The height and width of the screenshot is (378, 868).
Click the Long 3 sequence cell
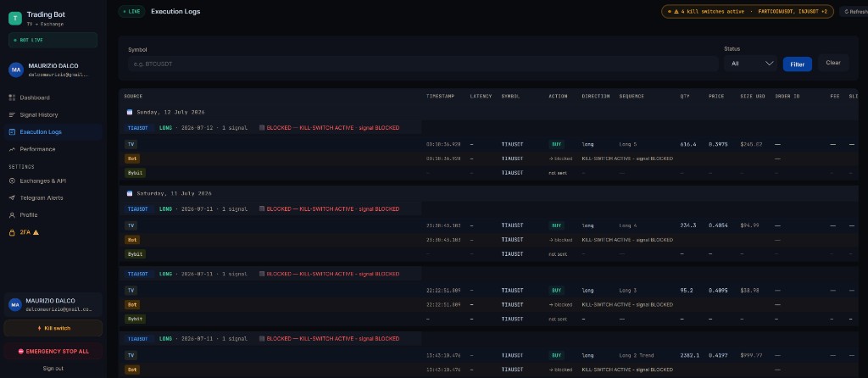(628, 290)
